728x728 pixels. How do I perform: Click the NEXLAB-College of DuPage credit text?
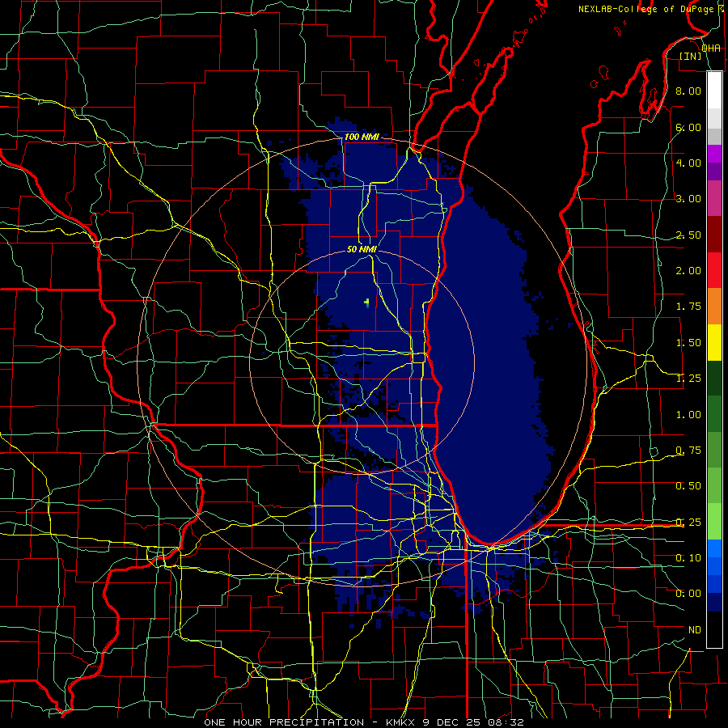(x=646, y=9)
